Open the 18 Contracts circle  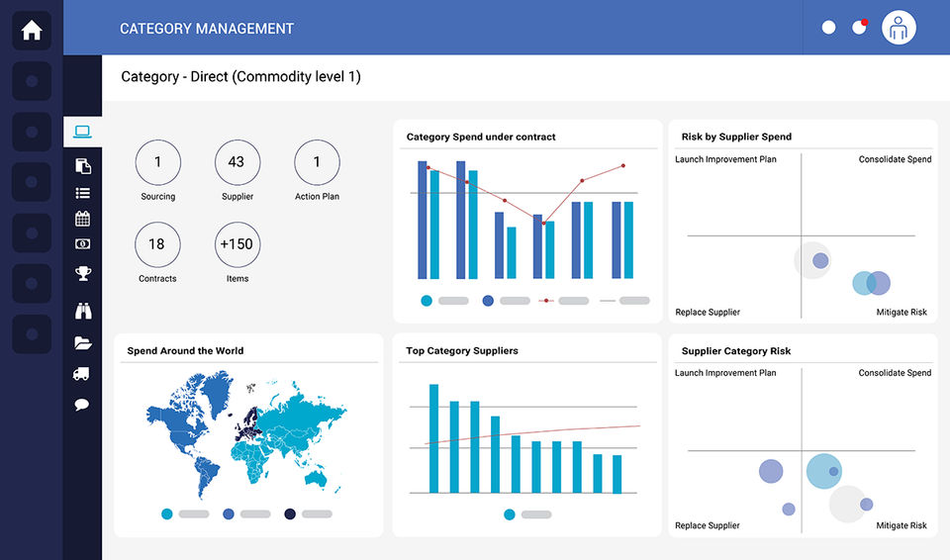[x=157, y=244]
